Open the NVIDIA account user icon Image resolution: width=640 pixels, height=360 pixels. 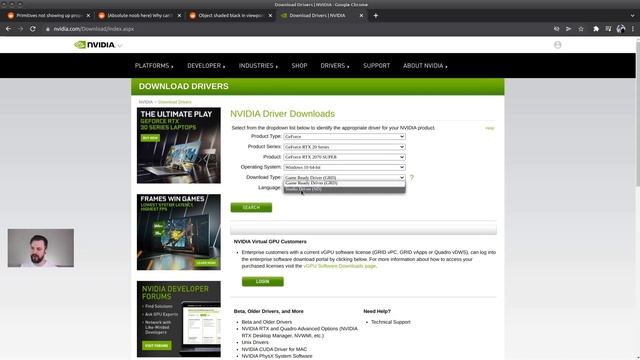[558, 45]
